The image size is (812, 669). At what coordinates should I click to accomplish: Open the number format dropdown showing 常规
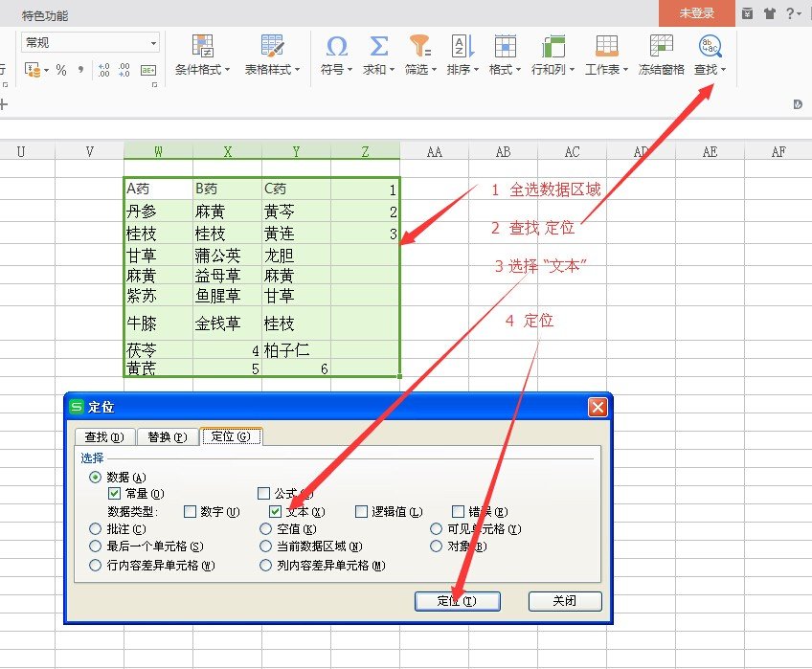[x=154, y=42]
